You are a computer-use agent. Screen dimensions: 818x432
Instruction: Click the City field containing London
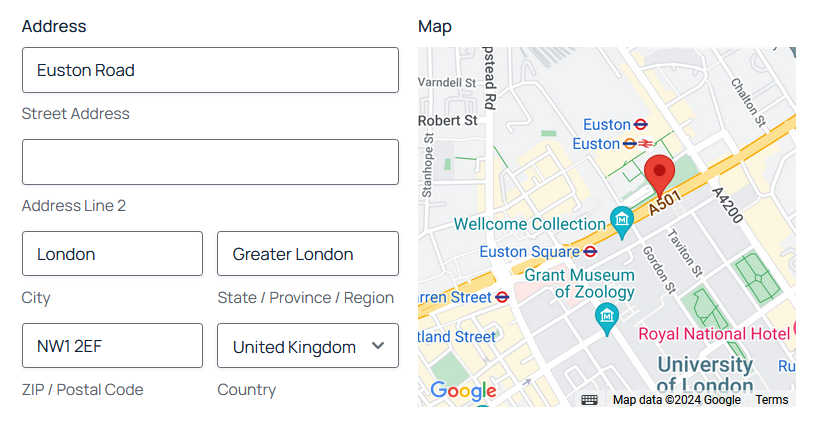112,254
